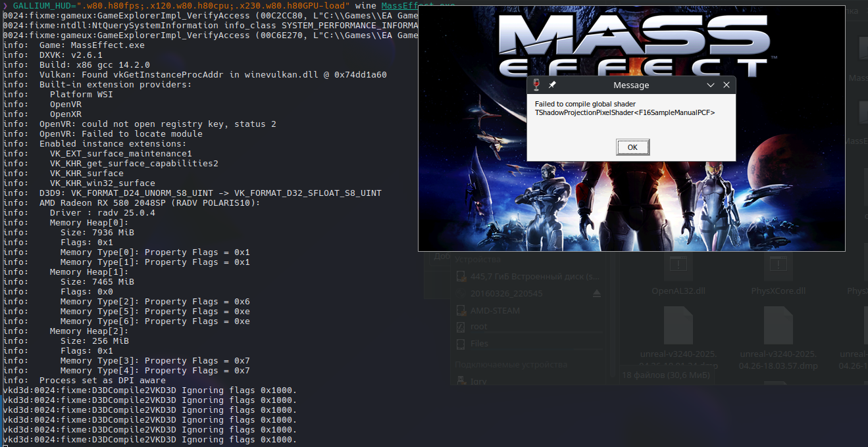868x447 pixels.
Task: Click the GALLIUM_HUD command string in terminal
Action: 181,5
